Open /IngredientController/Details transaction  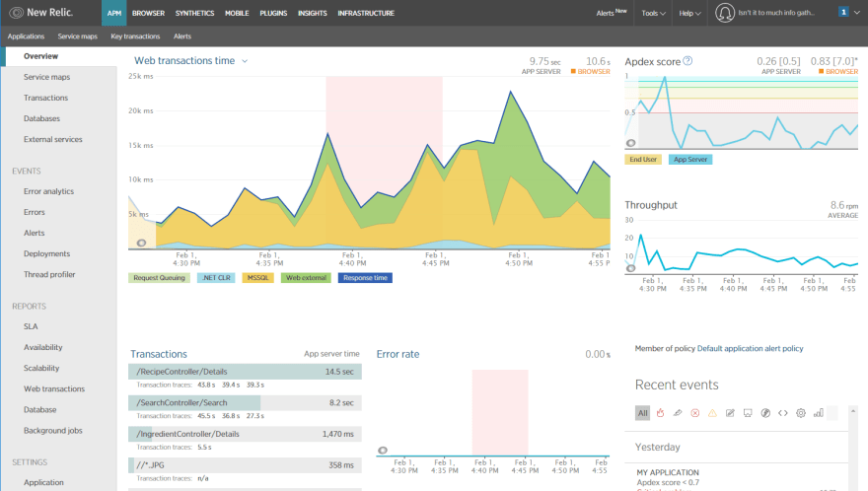tap(245, 434)
